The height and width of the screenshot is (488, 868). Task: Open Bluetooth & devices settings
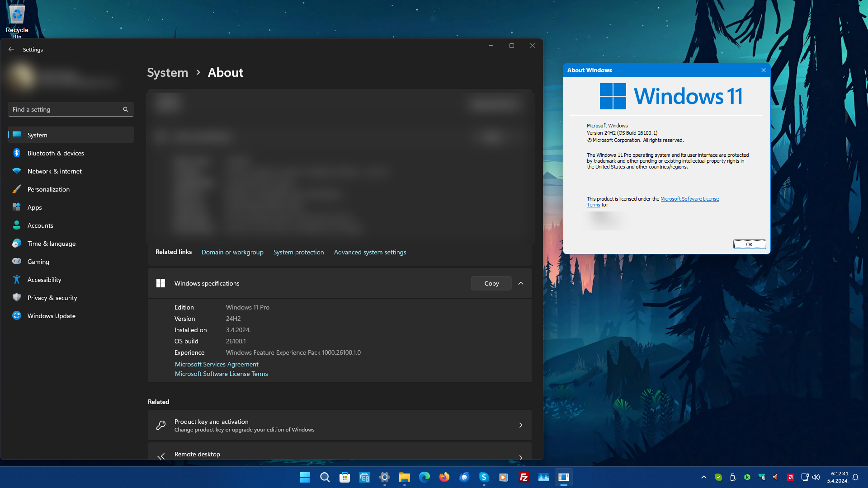coord(56,153)
